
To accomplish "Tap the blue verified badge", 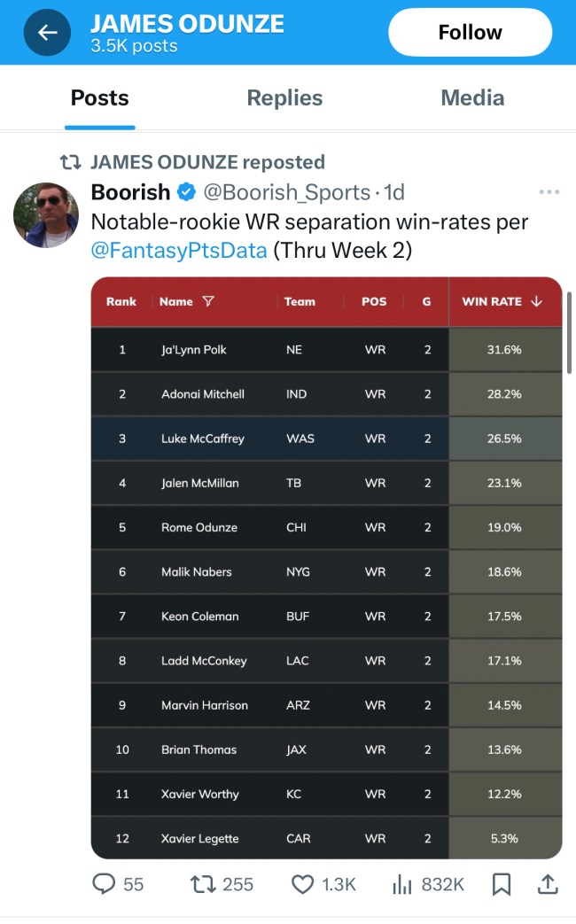I will click(186, 192).
